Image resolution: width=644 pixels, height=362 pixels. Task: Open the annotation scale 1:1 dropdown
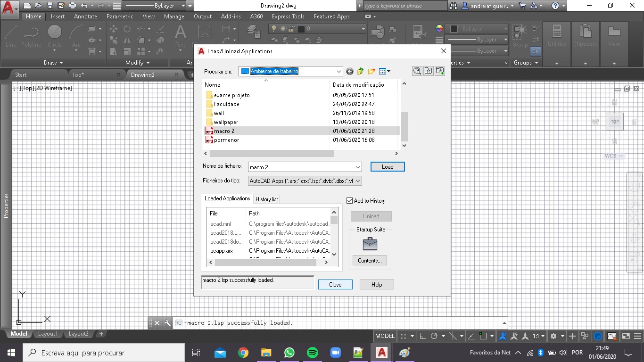538,336
